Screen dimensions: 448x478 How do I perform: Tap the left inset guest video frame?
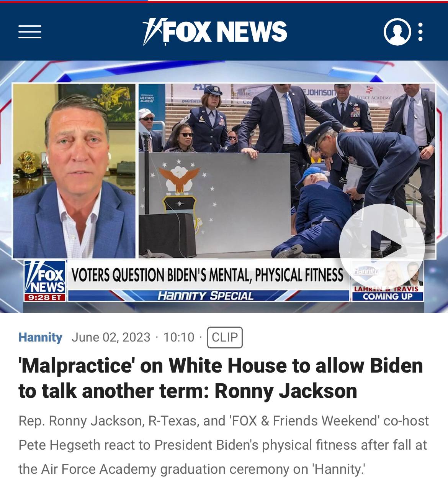point(74,171)
